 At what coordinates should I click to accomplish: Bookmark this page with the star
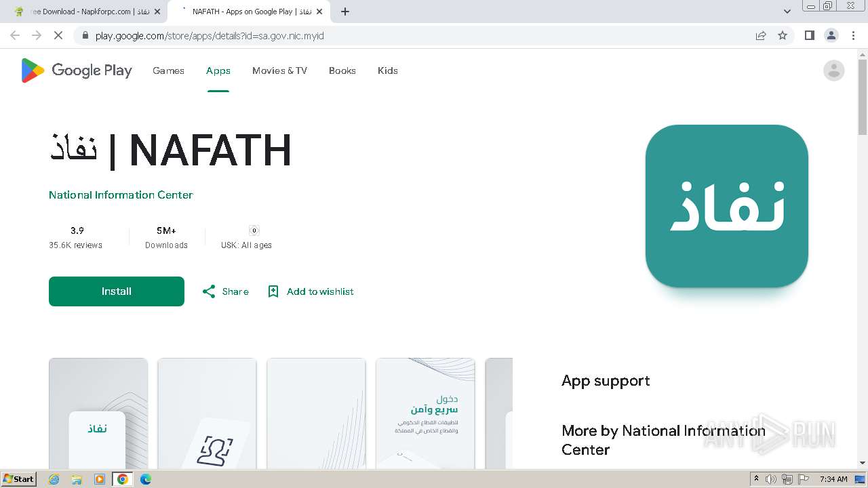[x=783, y=35]
